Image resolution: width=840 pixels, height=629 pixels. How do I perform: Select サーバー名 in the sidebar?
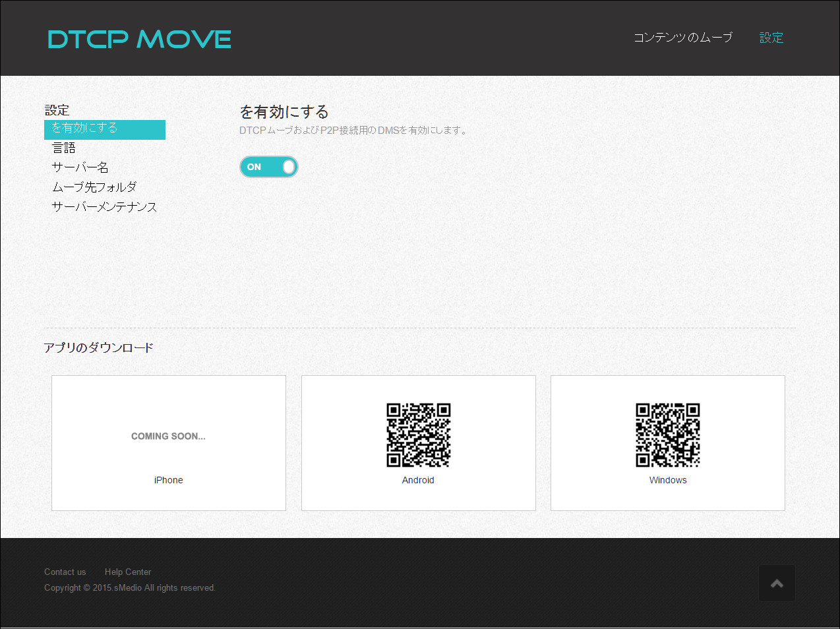tap(80, 167)
